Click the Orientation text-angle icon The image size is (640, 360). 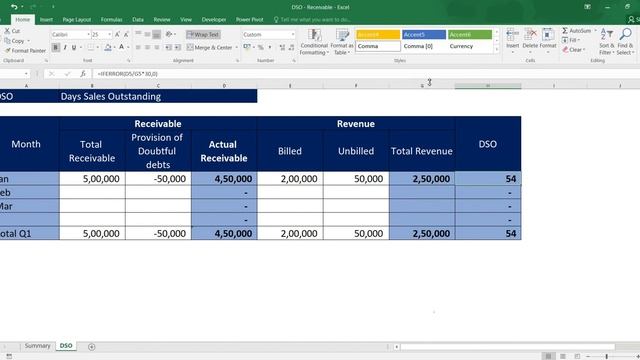169,34
